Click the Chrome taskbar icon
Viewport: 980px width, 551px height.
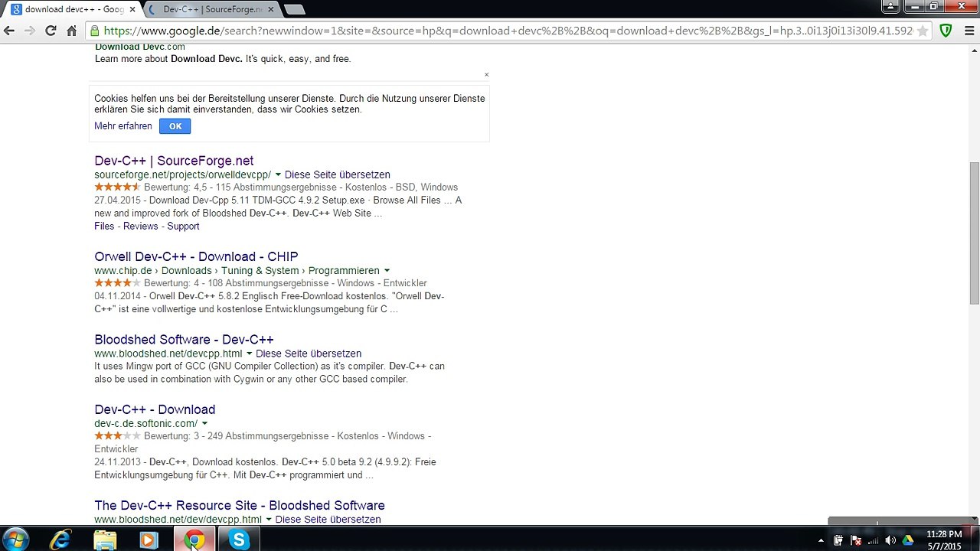click(x=194, y=540)
